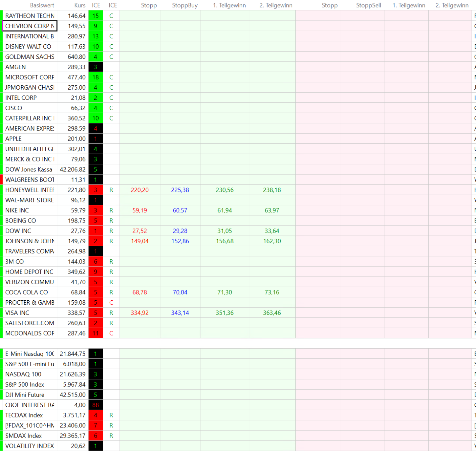This screenshot has width=476, height=451.
Task: Open the VOLATILITY INDEX name cell
Action: tap(30, 446)
